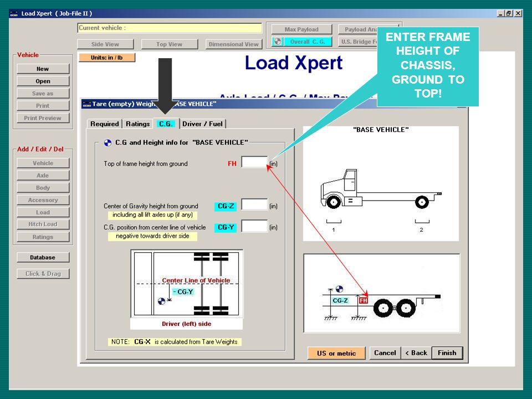Screen dimensions: 532x399
Task: Click the red FH marker in the trailer diagram
Action: pyautogui.click(x=363, y=300)
